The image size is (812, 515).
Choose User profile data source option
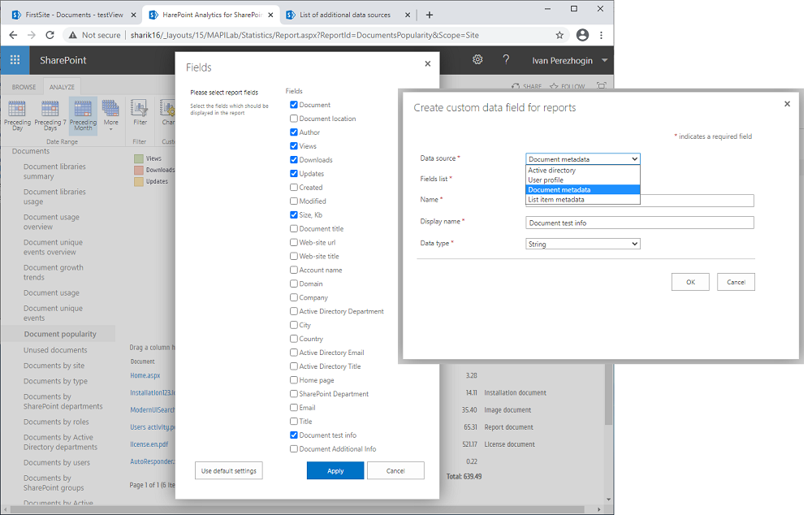coord(582,180)
